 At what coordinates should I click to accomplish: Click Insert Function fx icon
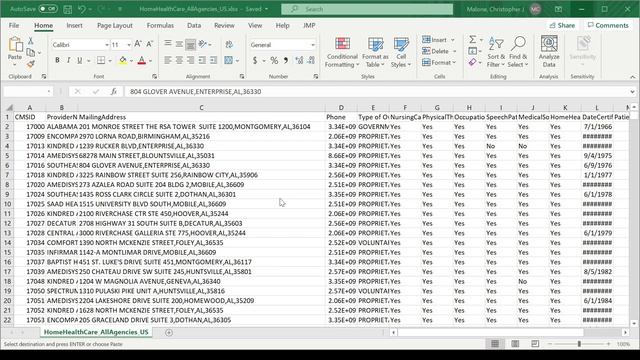pyautogui.click(x=114, y=91)
